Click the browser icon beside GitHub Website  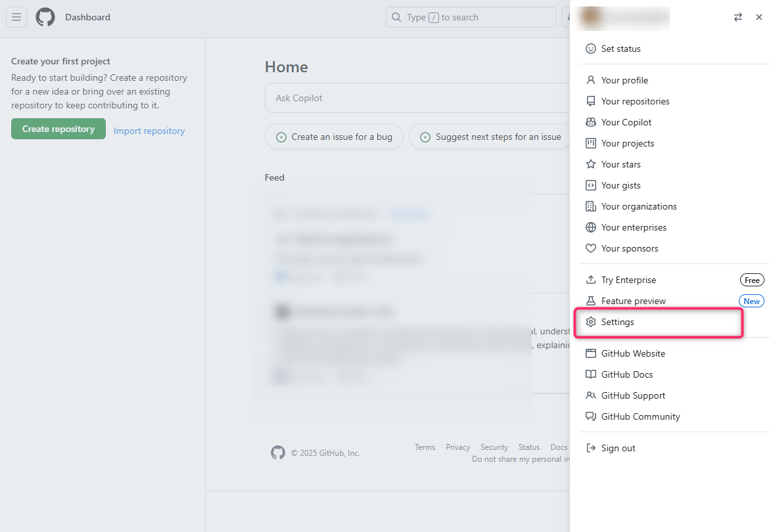tap(590, 353)
